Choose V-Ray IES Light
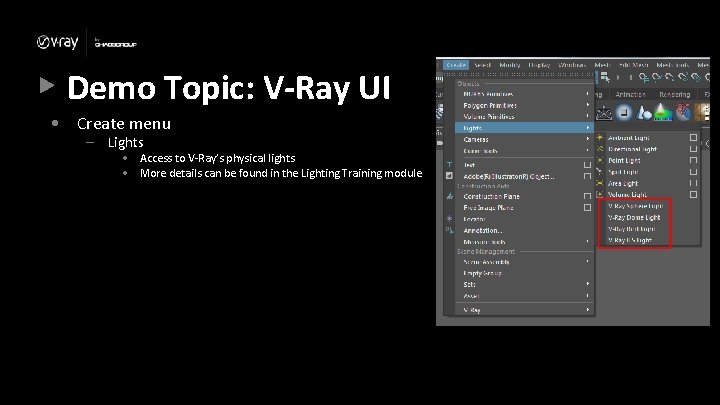This screenshot has width=720, height=405. point(630,240)
